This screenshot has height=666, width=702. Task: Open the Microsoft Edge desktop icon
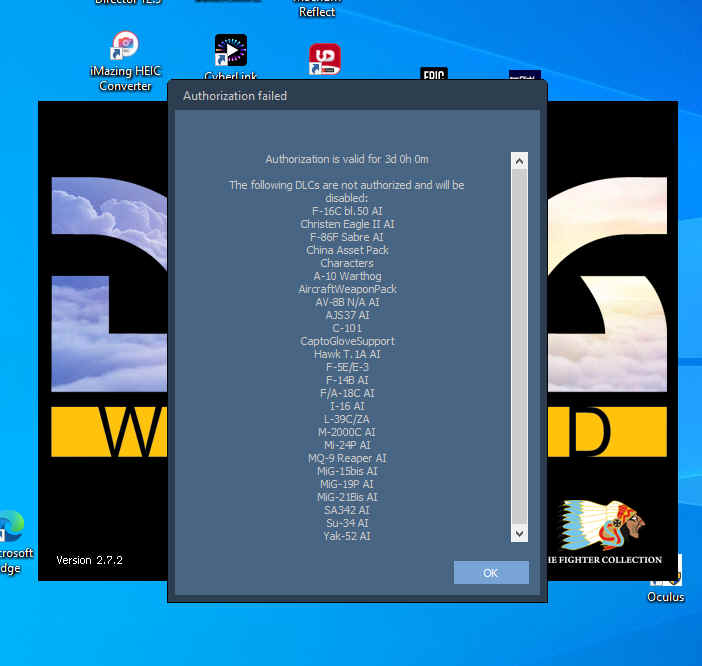click(x=13, y=542)
